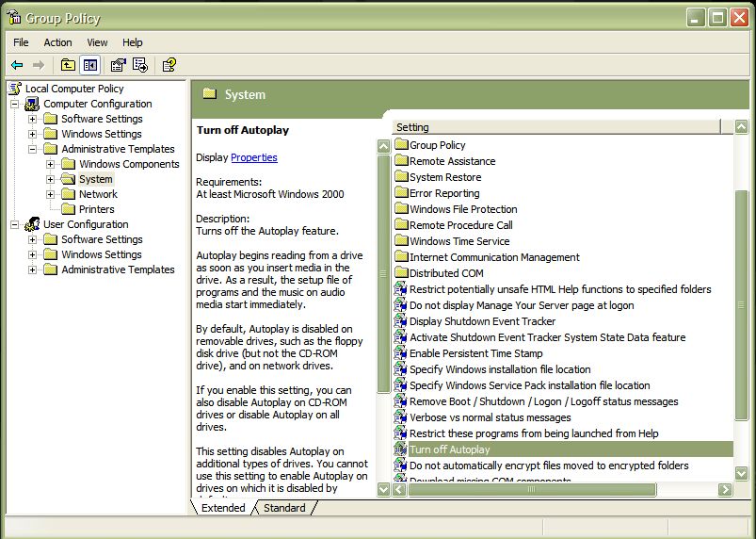Select Restrict these programs launched from Help
This screenshot has height=539, width=756.
(x=526, y=433)
